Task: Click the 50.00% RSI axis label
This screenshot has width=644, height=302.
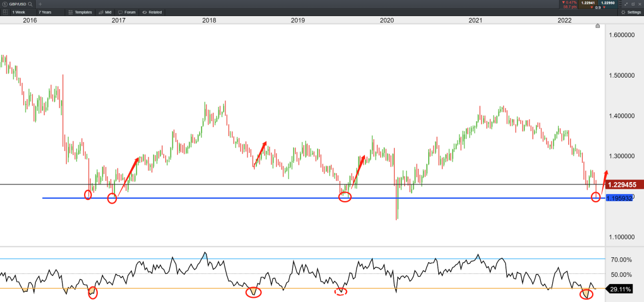Action: tap(621, 275)
